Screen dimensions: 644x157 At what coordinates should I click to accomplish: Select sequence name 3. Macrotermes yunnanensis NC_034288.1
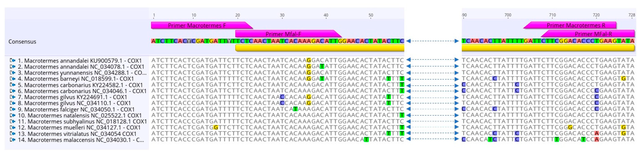82,73
